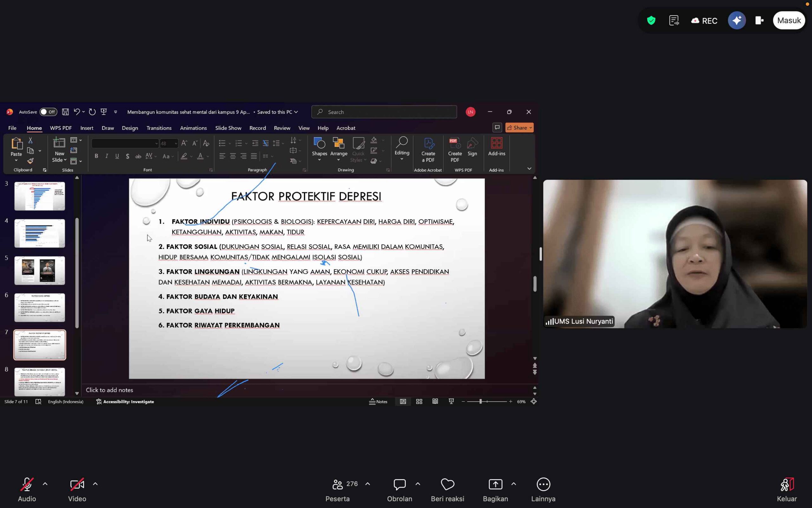Switch to the Transitions tab
Screen dimensions: 812x508
[159, 128]
